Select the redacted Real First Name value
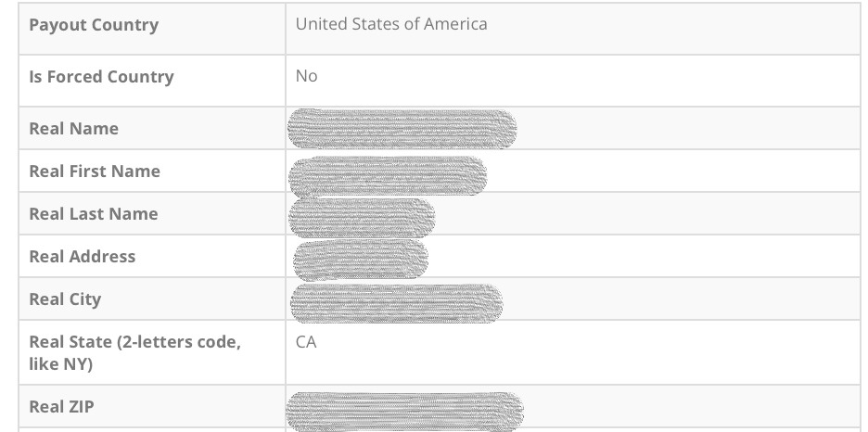The image size is (868, 432). (x=388, y=174)
